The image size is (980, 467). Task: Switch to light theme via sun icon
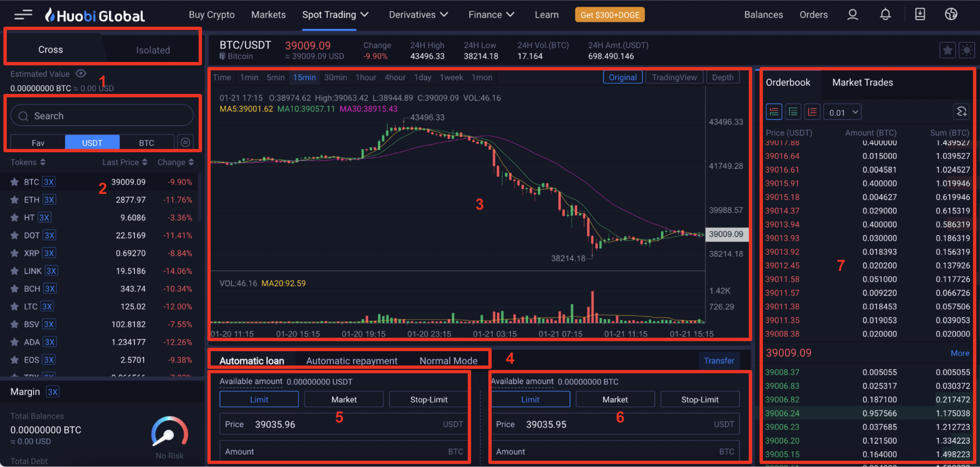966,50
